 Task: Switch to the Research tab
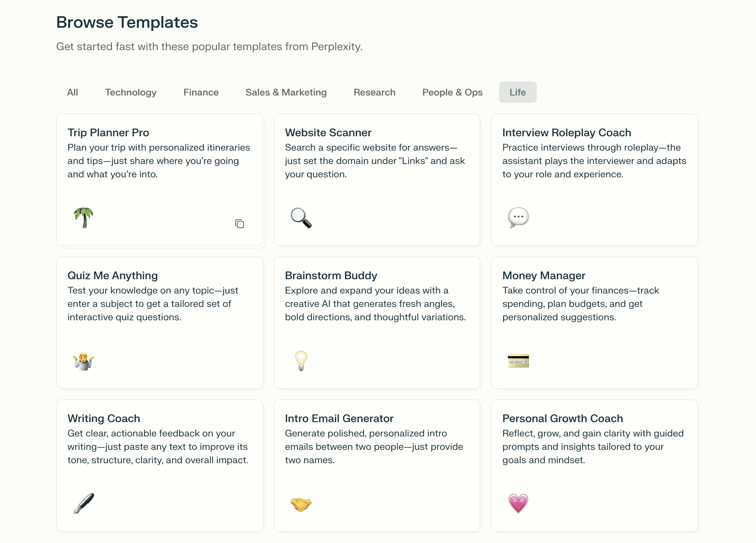[375, 92]
